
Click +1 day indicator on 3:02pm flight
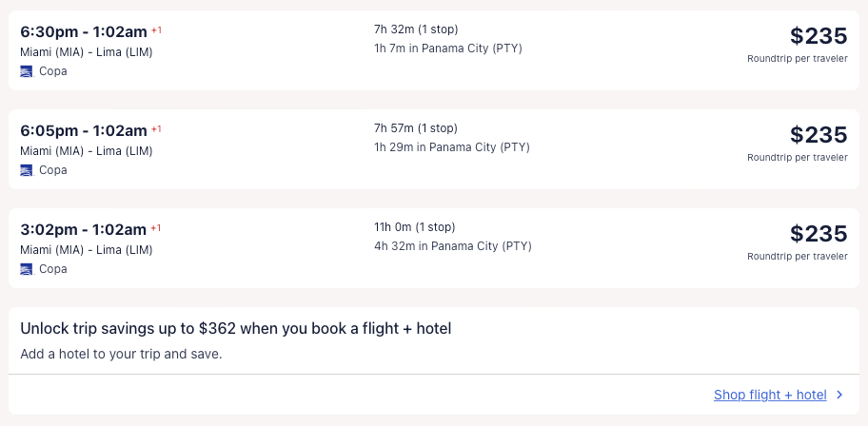[156, 228]
